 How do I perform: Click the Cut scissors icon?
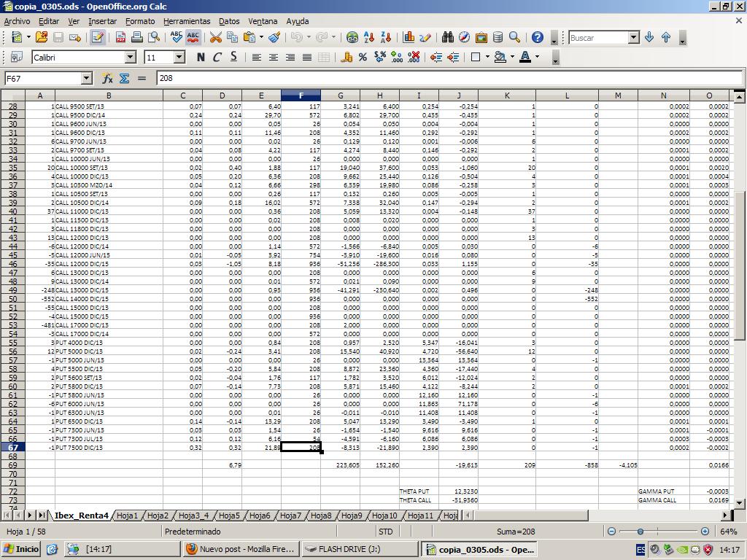(215, 37)
